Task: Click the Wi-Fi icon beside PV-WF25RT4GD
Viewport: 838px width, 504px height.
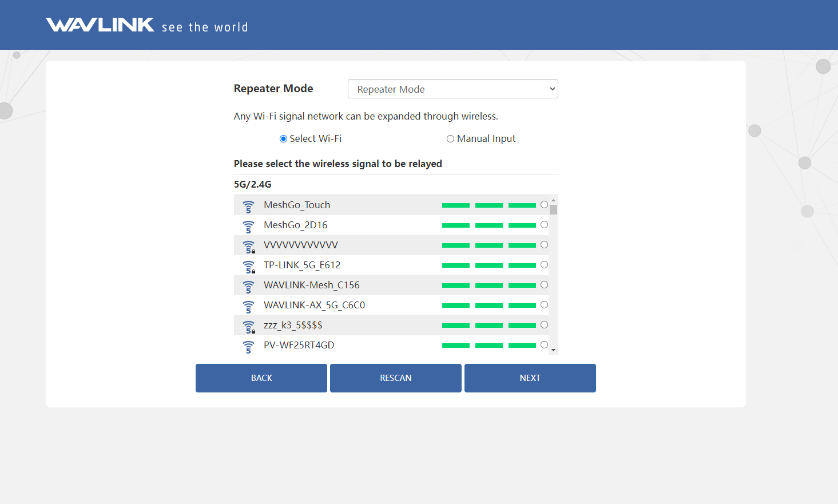Action: pos(248,347)
